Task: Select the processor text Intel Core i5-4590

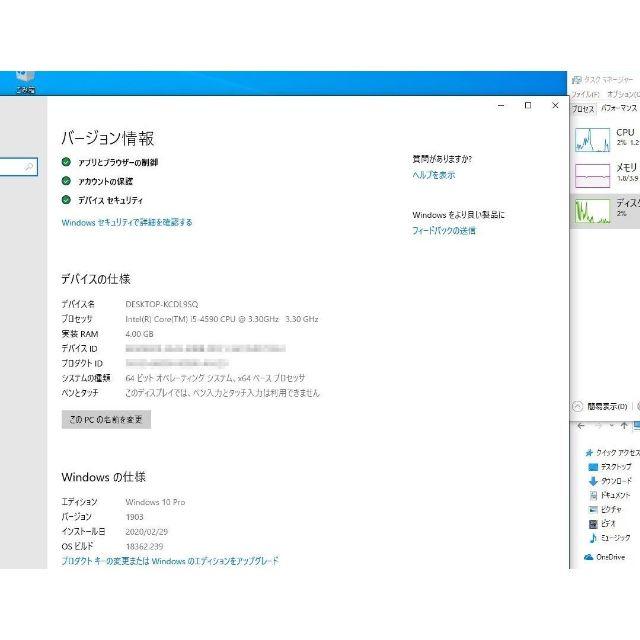Action: [222, 319]
